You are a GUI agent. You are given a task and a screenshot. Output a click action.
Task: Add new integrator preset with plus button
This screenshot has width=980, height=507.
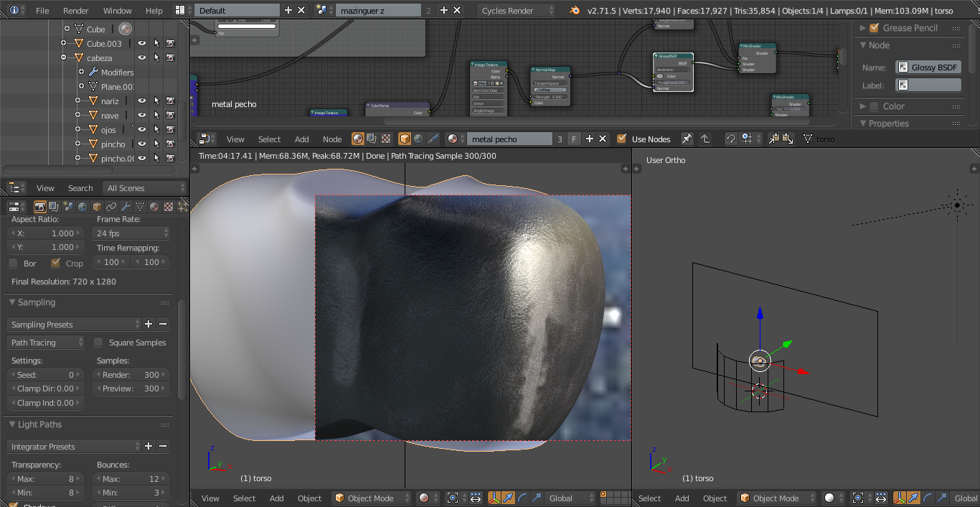[x=149, y=447]
